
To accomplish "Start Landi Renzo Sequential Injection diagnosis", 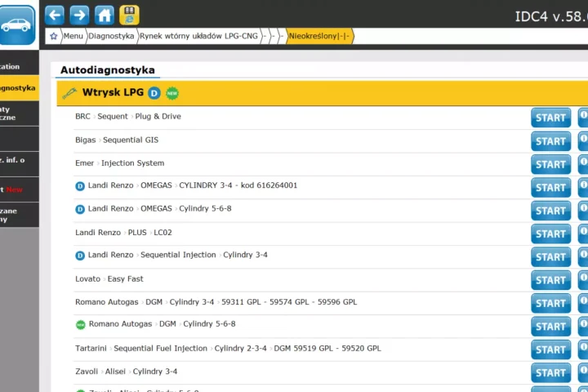I will coord(551,257).
